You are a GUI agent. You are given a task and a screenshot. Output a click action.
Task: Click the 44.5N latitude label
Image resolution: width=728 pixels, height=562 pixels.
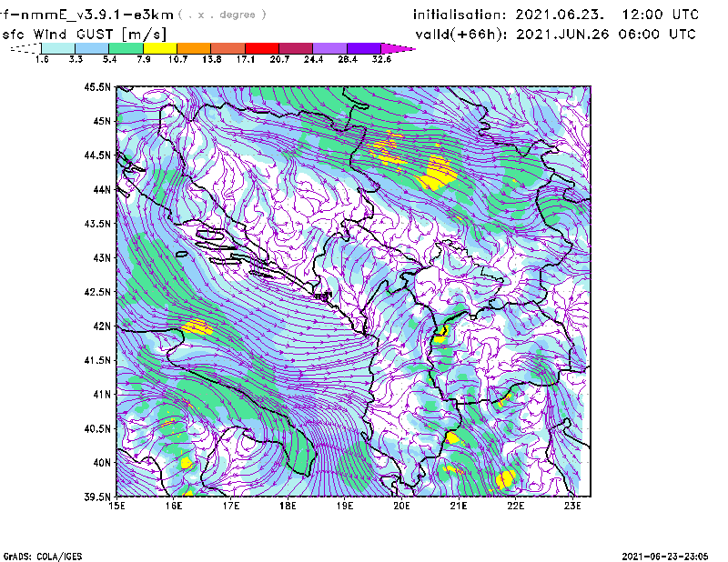[x=97, y=156]
